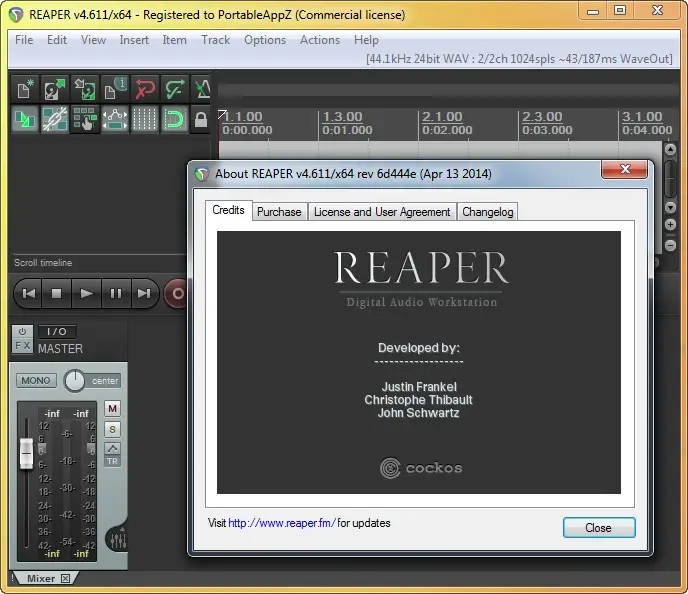Click the audio device status text
688x594 pixels.
(519, 59)
